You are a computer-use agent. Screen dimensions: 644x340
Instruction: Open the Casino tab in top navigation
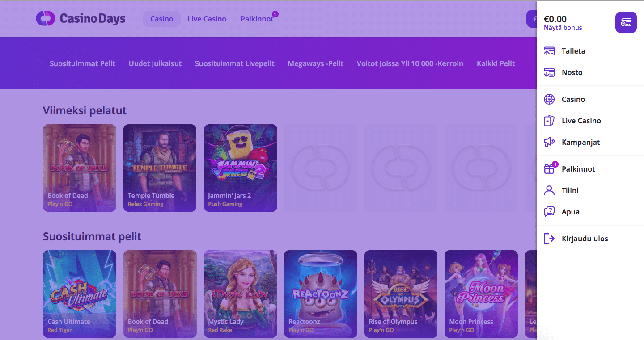162,19
